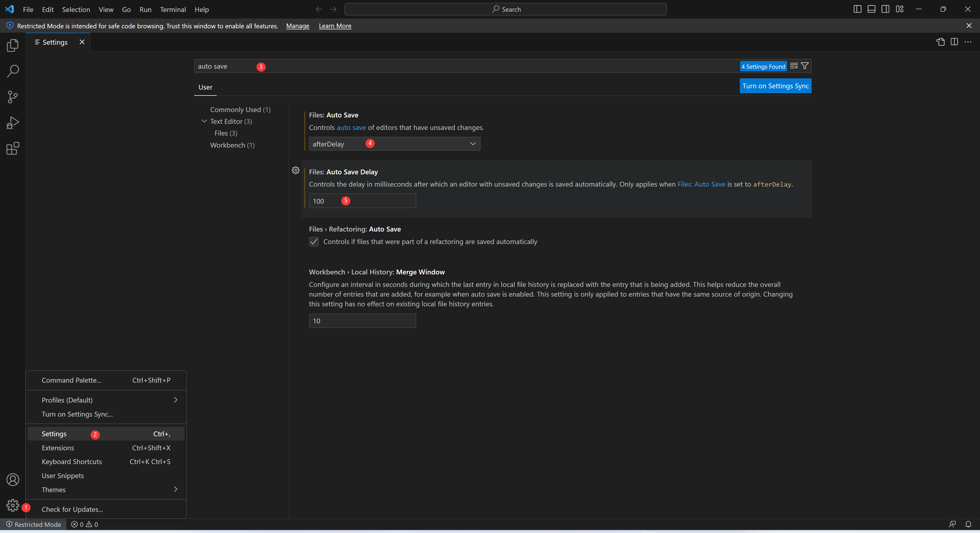This screenshot has height=533, width=980.
Task: Click the Go Back arrow in the title bar
Action: point(319,9)
